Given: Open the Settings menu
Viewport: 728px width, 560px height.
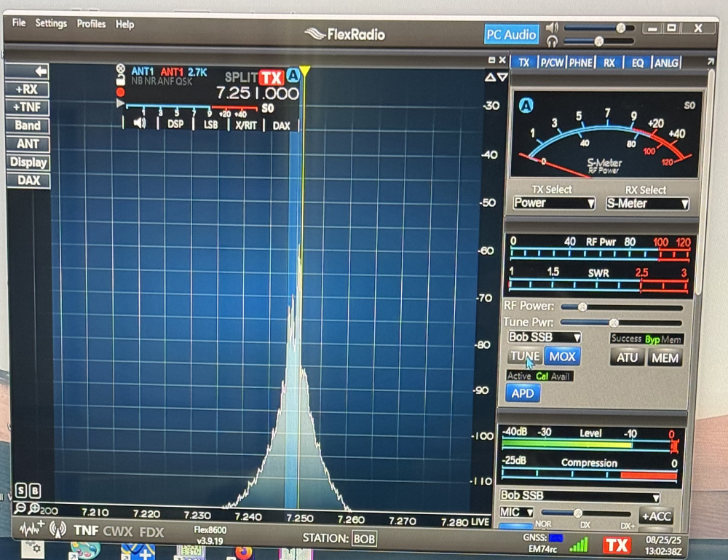Looking at the screenshot, I should (51, 23).
